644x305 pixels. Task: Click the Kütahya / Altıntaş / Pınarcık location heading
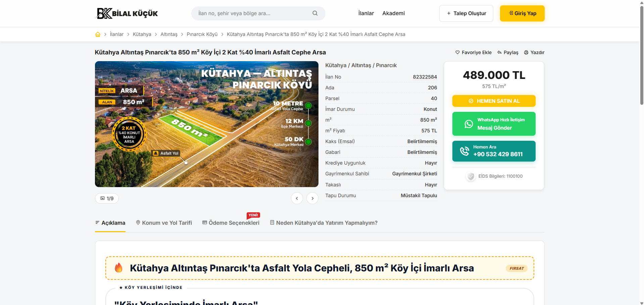361,66
